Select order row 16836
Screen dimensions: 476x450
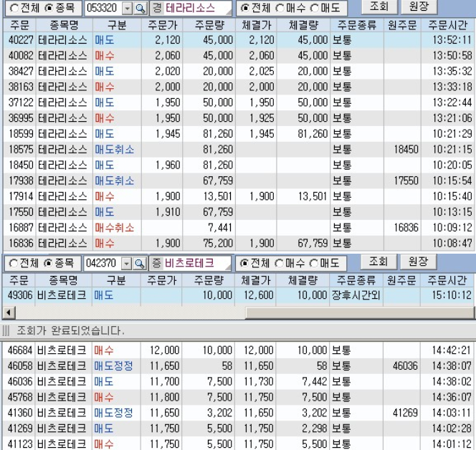pos(239,243)
